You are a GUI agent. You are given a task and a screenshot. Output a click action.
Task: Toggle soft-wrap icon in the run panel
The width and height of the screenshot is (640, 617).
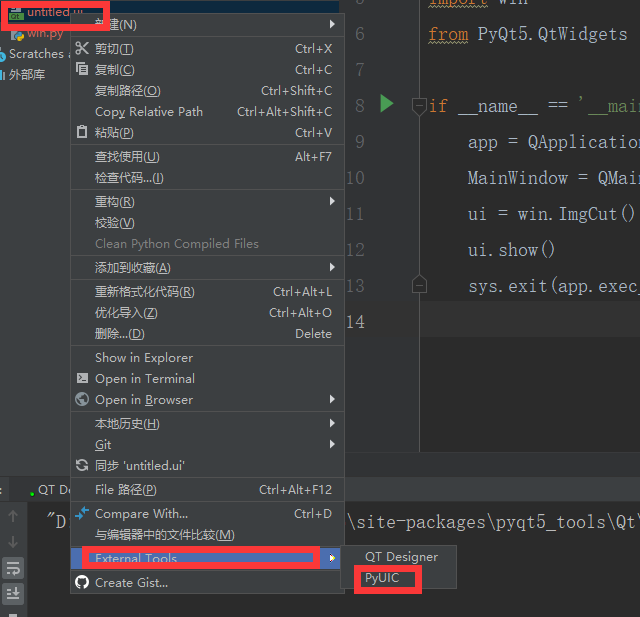(13, 568)
